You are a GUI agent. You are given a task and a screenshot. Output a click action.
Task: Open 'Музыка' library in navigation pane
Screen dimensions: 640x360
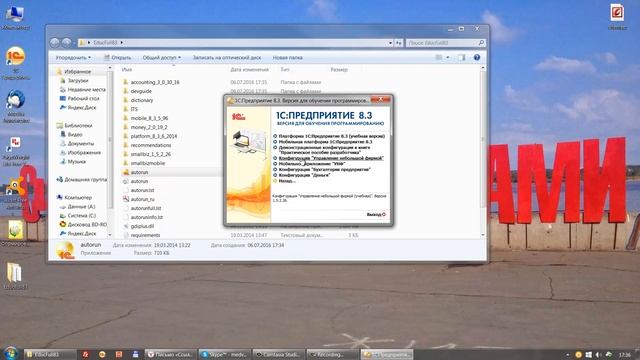[77, 161]
